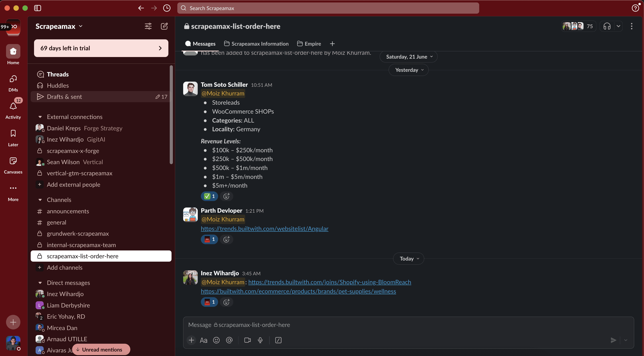644x356 pixels.
Task: View channel members avatars showing 75
Action: pos(578,26)
